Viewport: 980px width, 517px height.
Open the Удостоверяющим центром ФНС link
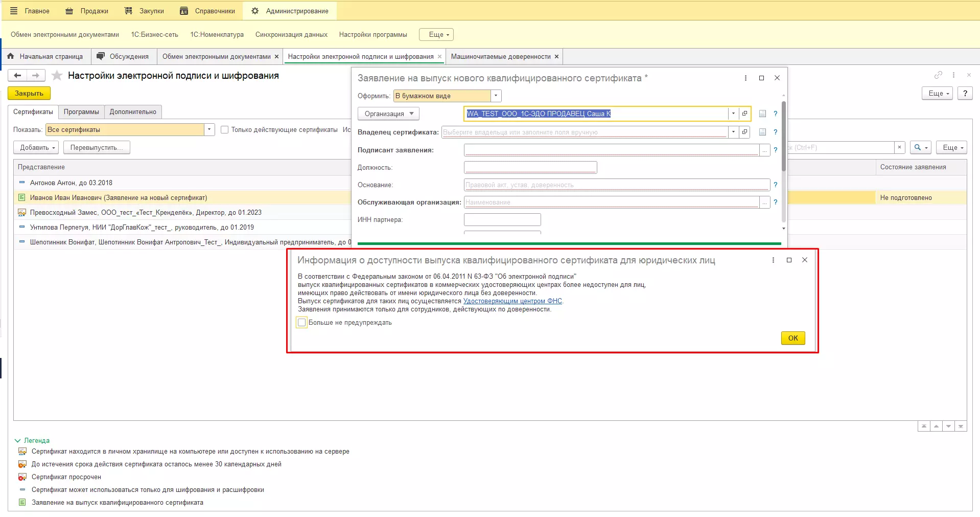(x=512, y=301)
